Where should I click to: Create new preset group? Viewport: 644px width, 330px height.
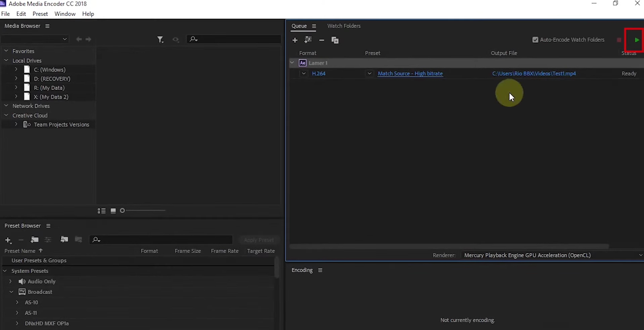(x=34, y=240)
